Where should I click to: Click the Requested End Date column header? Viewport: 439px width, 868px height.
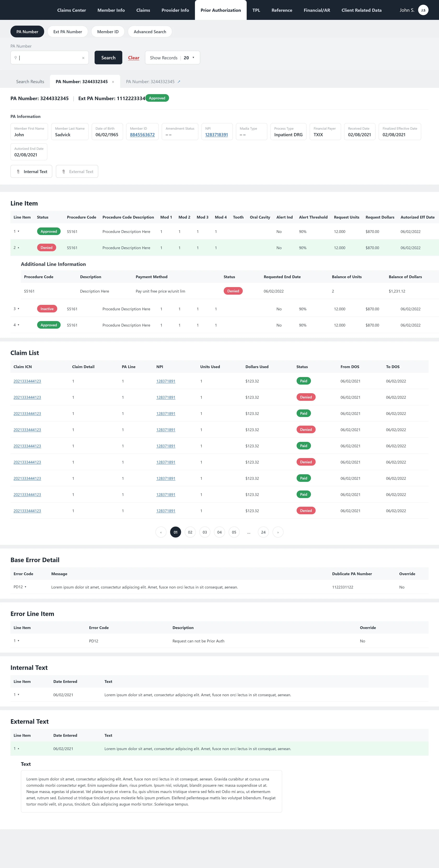pos(282,277)
